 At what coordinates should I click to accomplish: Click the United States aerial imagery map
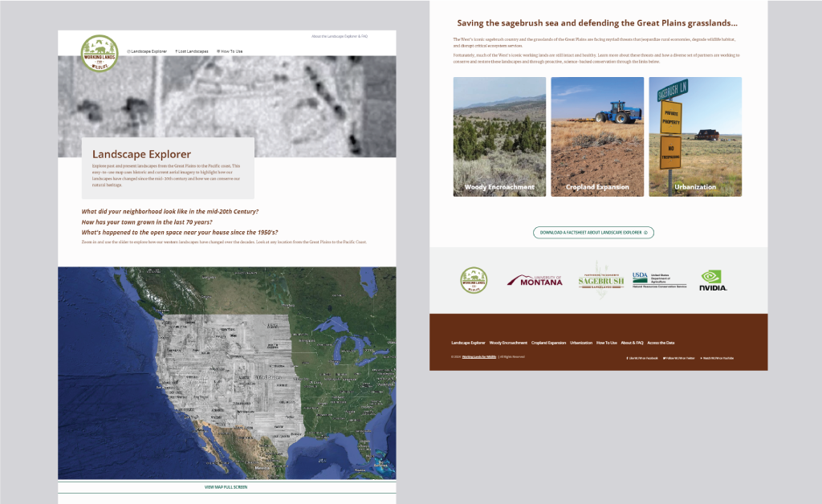226,373
